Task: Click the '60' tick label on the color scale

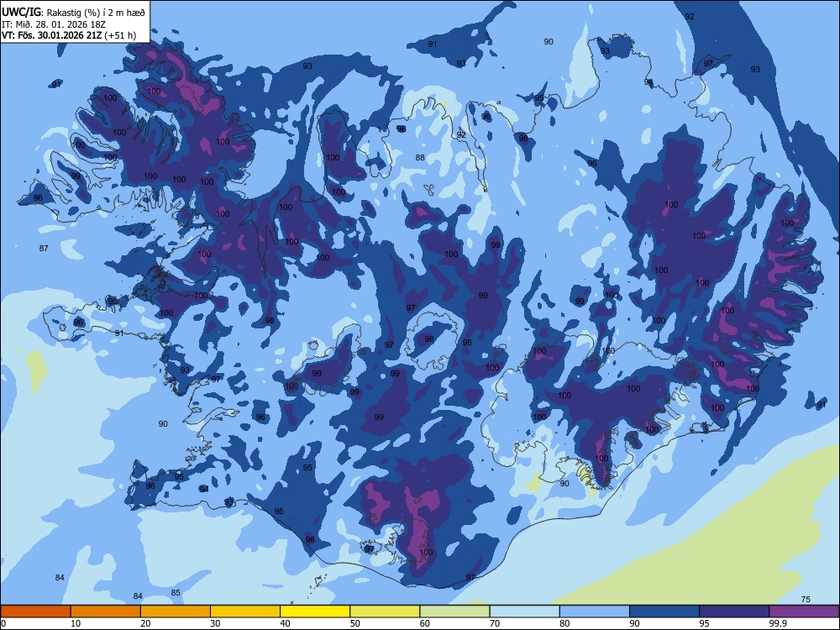Action: click(x=425, y=623)
